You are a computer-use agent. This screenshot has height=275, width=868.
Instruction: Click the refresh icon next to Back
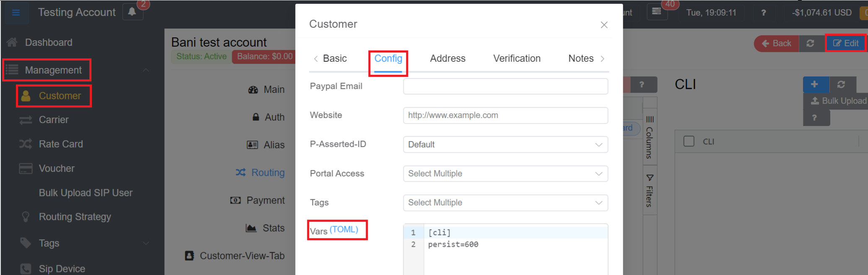click(x=810, y=43)
